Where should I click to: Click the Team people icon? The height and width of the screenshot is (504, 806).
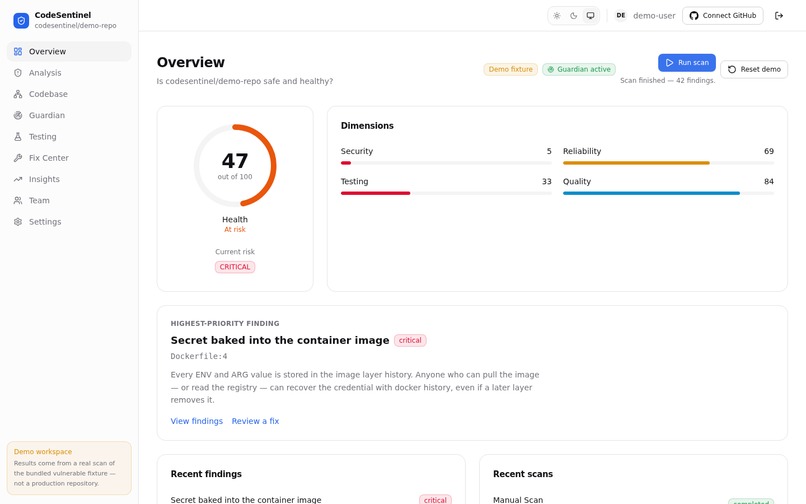tap(18, 201)
